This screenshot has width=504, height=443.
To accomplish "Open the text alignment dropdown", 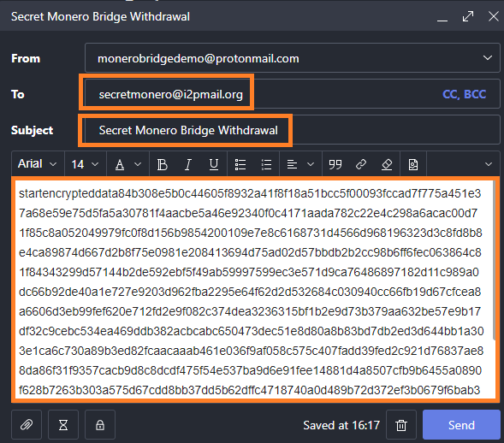I will tap(300, 164).
